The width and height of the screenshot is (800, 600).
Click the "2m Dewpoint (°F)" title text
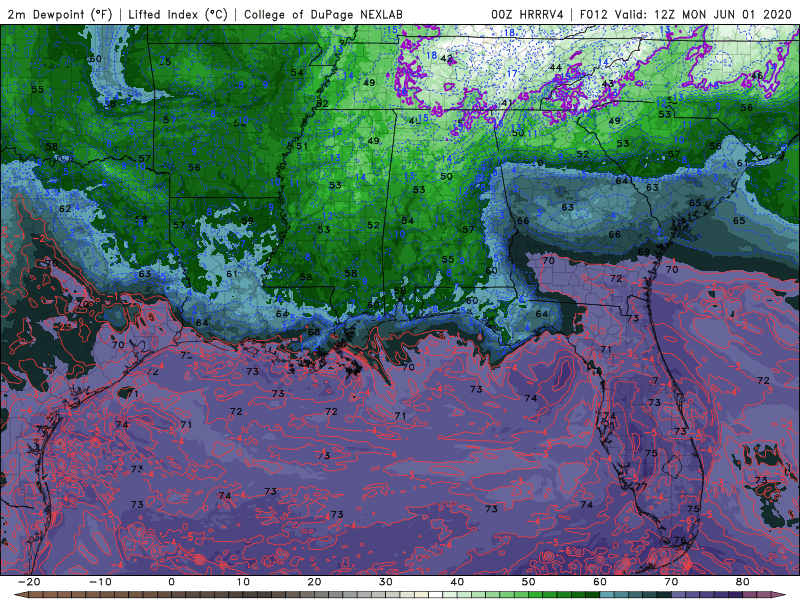(60, 14)
